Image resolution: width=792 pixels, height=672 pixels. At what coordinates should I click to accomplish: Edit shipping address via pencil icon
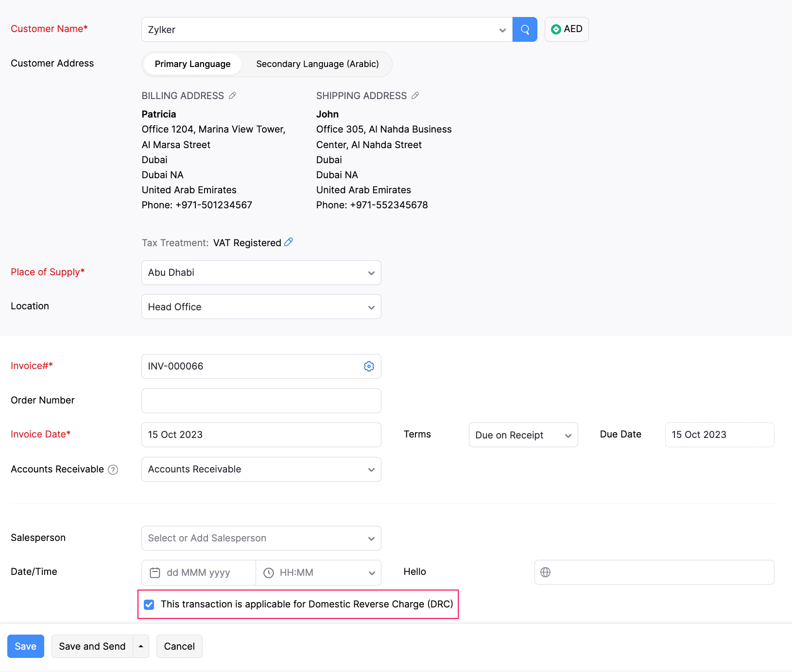(415, 96)
